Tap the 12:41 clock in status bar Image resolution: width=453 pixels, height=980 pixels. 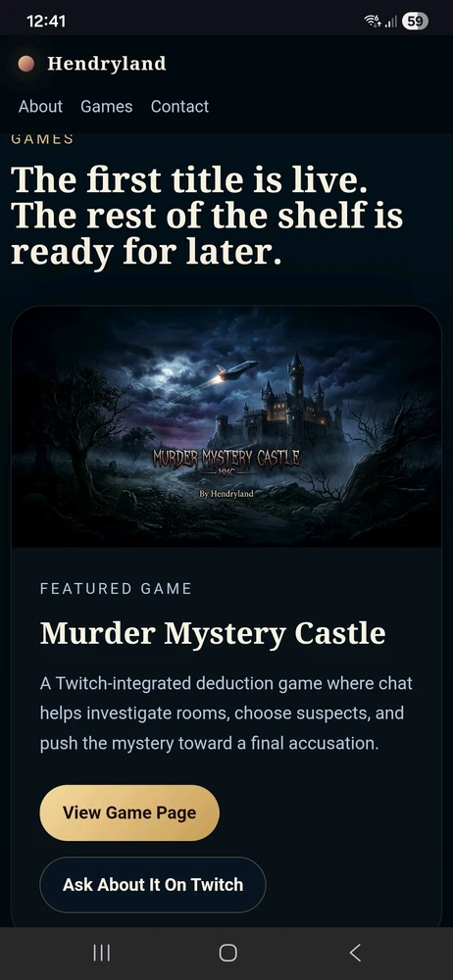click(46, 22)
